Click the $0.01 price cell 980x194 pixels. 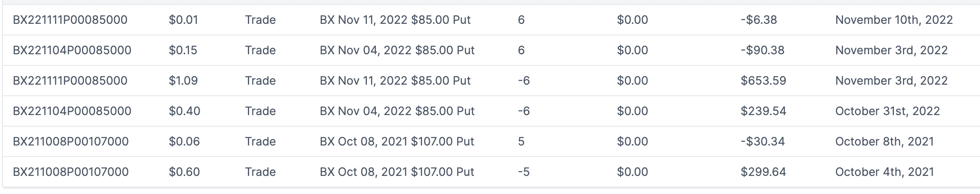(x=183, y=20)
